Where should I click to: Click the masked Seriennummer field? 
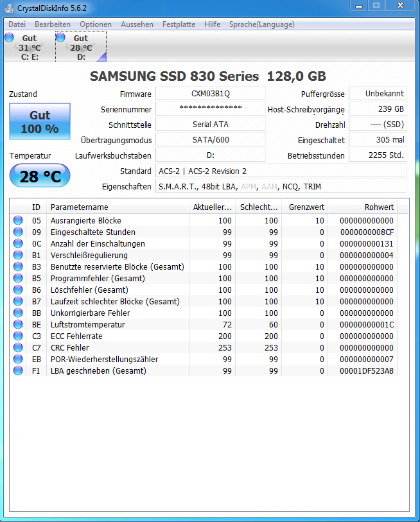pyautogui.click(x=211, y=109)
